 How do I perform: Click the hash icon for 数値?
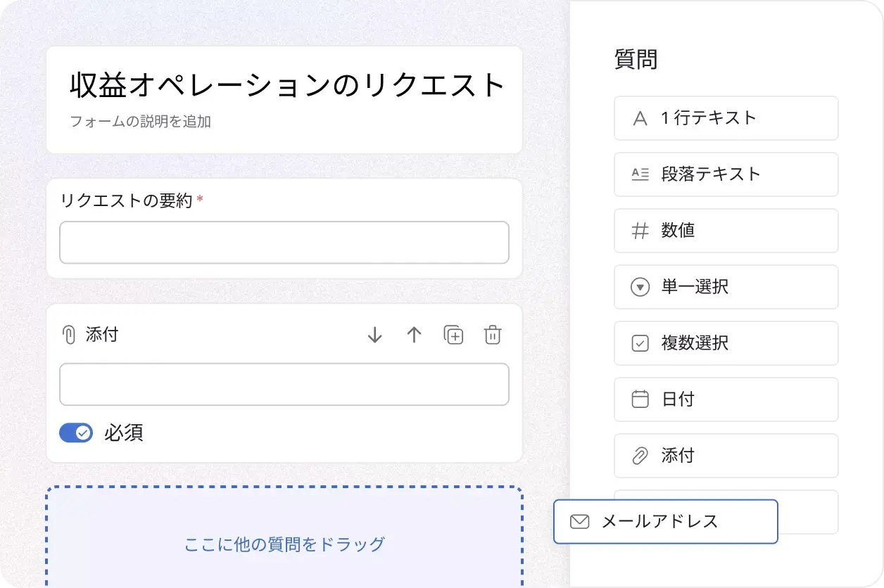coord(640,231)
